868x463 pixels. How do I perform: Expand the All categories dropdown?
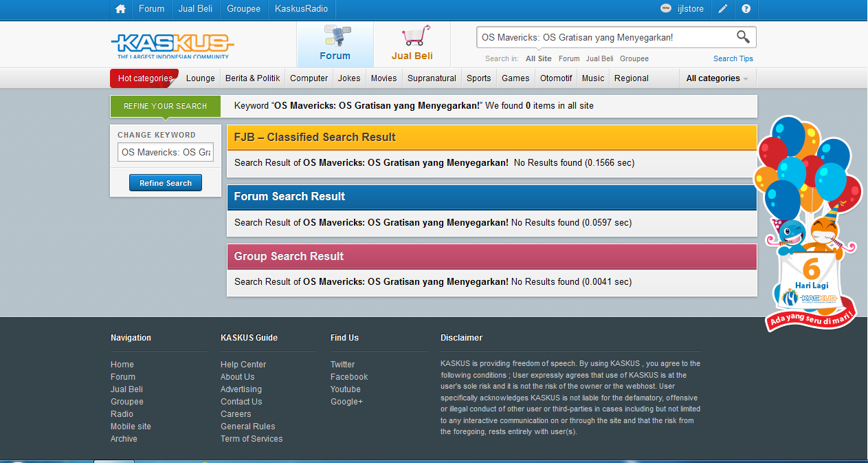point(717,78)
